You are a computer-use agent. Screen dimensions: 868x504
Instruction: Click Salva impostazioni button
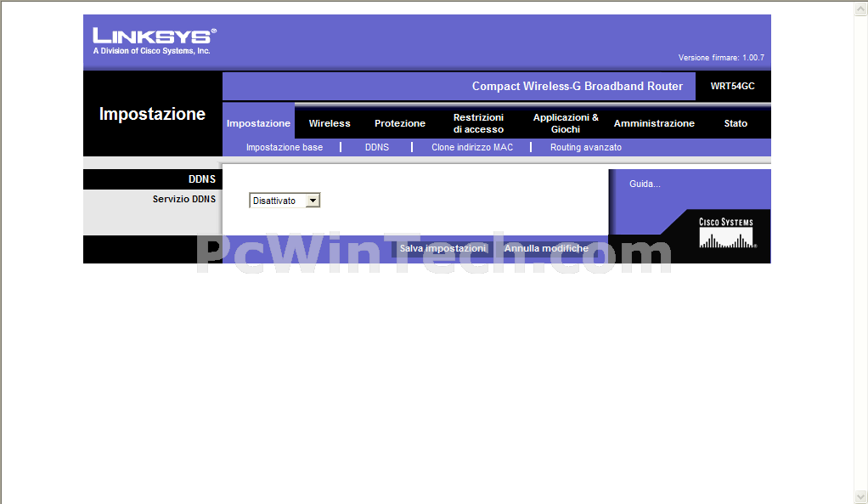[x=442, y=248]
